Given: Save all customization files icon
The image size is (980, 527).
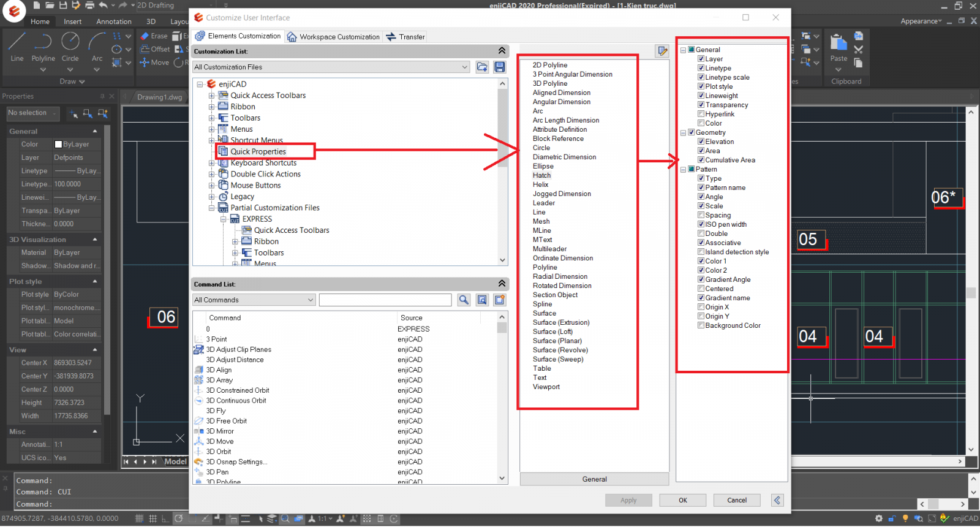Looking at the screenshot, I should tap(500, 67).
